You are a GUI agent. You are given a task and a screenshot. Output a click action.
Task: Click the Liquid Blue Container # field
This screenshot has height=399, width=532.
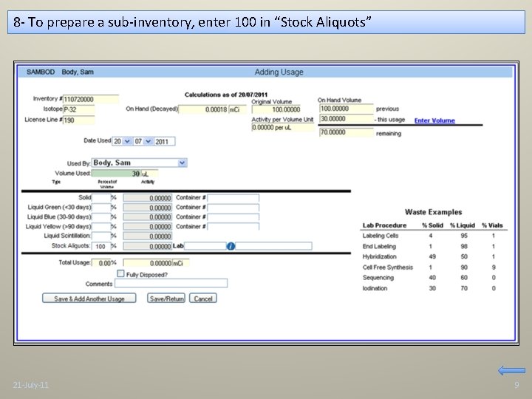tap(233, 216)
